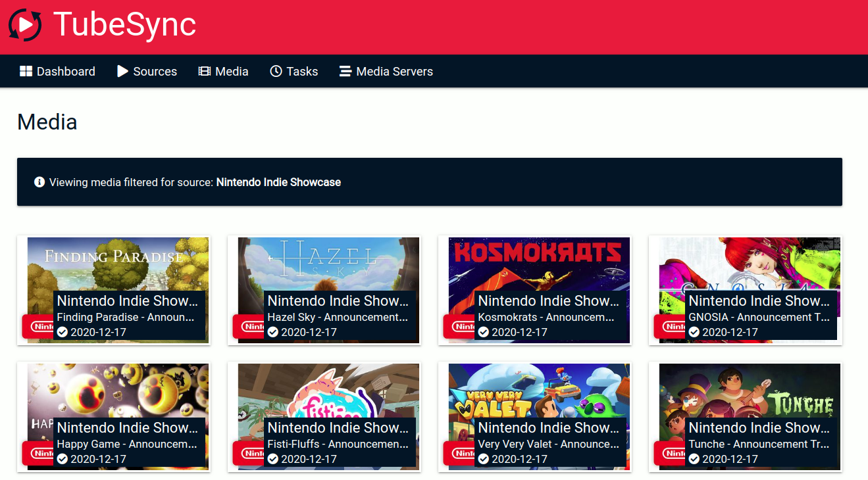Click the checkmark icon on Very Very Valet card
Viewport: 868px width, 480px height.
click(x=484, y=459)
